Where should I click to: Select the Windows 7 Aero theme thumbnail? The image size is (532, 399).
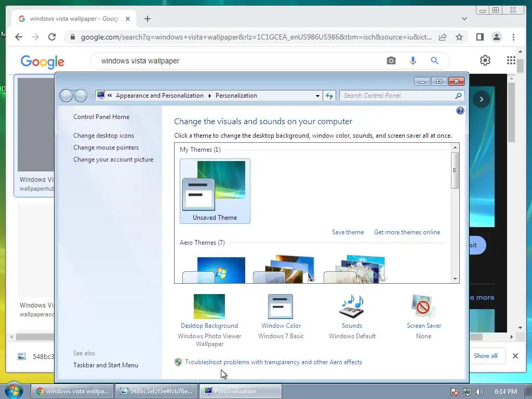tap(214, 270)
